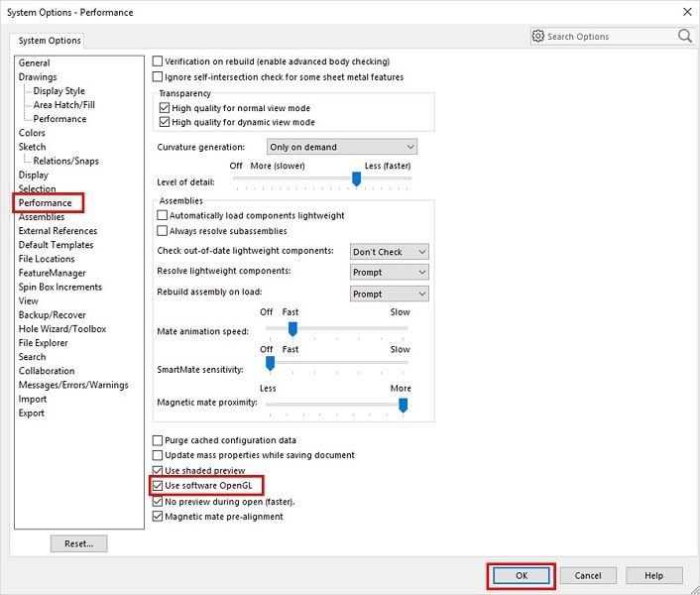This screenshot has width=700, height=595.
Task: Expand Rebuild assembly on load dropdown
Action: pyautogui.click(x=389, y=294)
